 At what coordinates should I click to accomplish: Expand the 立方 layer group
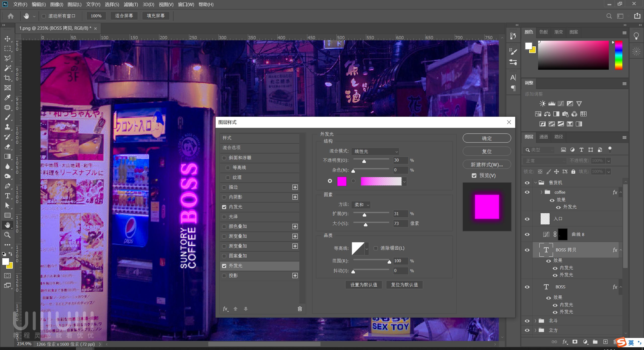coord(536,330)
